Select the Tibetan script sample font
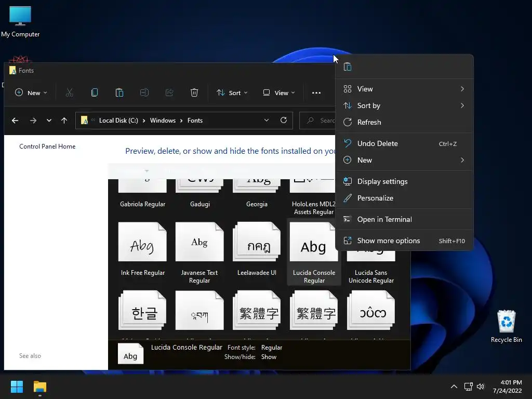Screen dimensions: 532x399 [x=199, y=311]
